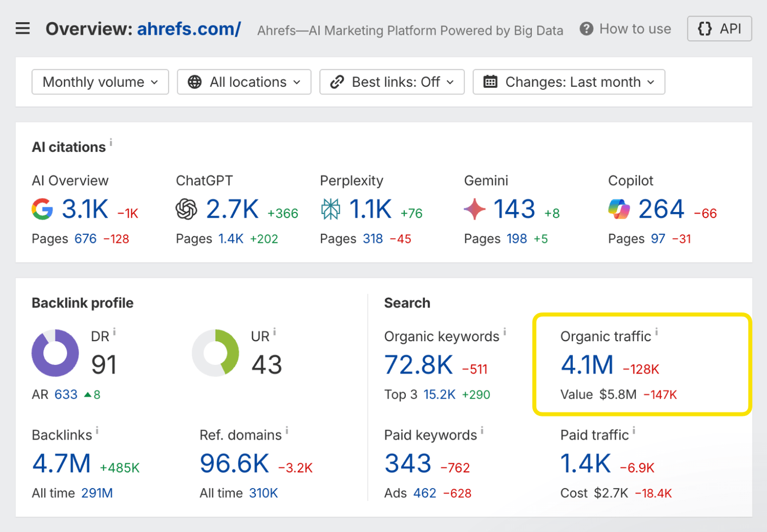Expand the Monthly volume dropdown
The height and width of the screenshot is (532, 767).
point(99,82)
